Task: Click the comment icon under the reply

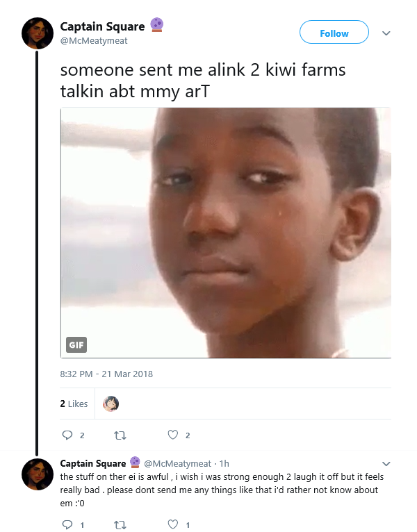Action: (67, 524)
